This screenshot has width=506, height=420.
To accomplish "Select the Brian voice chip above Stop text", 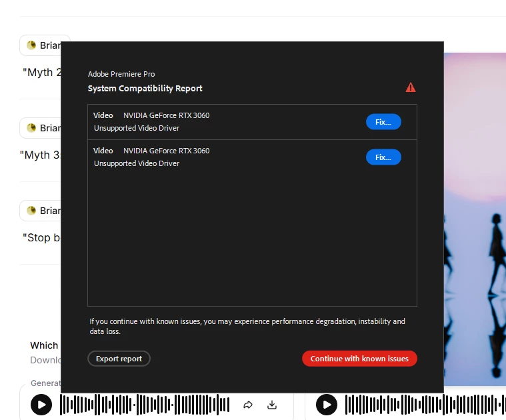I will tap(41, 210).
